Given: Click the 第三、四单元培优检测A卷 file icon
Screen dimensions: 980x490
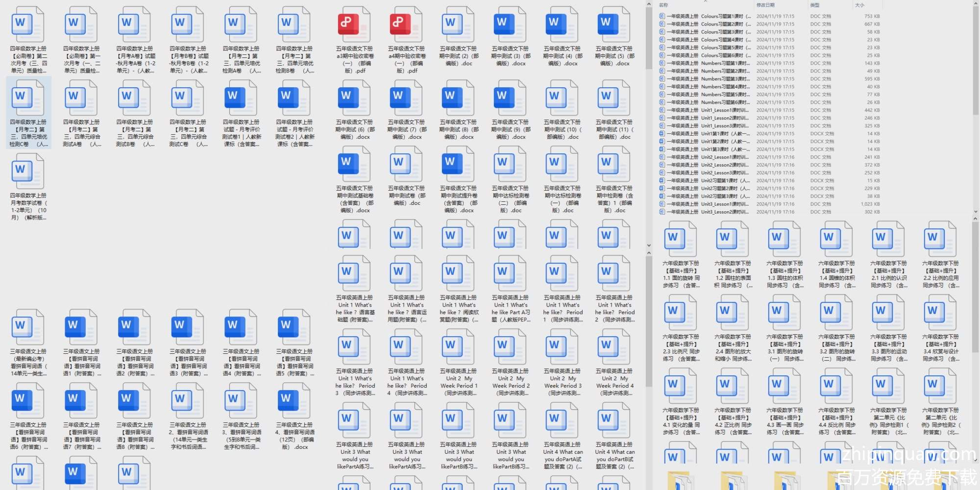Looking at the screenshot, I should 241,24.
